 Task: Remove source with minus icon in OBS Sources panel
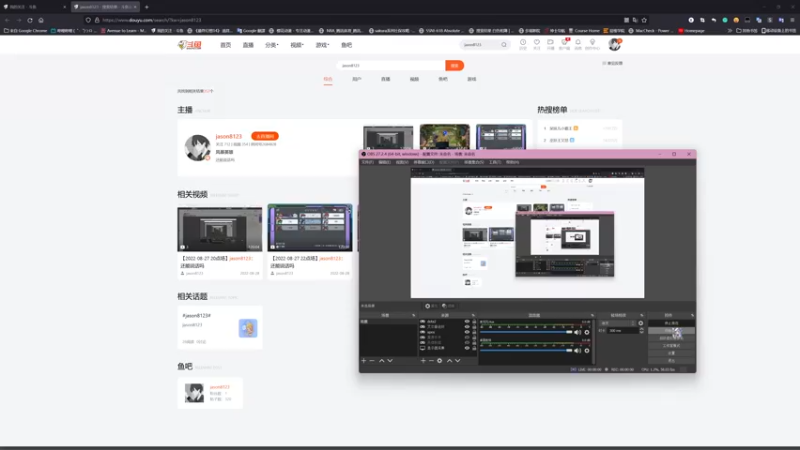431,361
